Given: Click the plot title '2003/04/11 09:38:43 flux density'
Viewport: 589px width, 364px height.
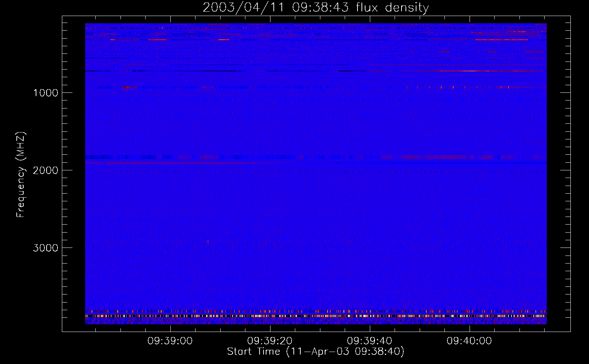Looking at the screenshot, I should 316,8.
